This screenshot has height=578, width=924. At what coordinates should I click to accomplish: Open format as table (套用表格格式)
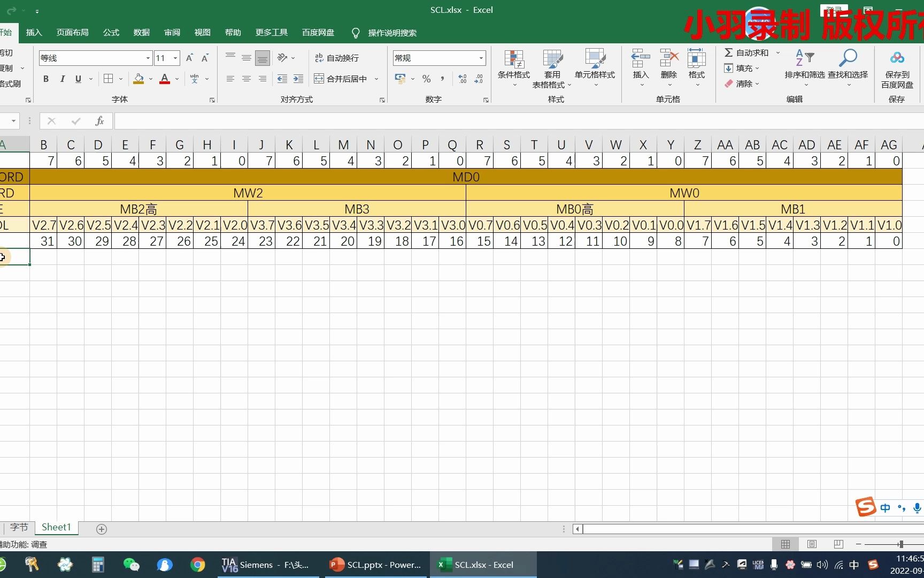(552, 69)
